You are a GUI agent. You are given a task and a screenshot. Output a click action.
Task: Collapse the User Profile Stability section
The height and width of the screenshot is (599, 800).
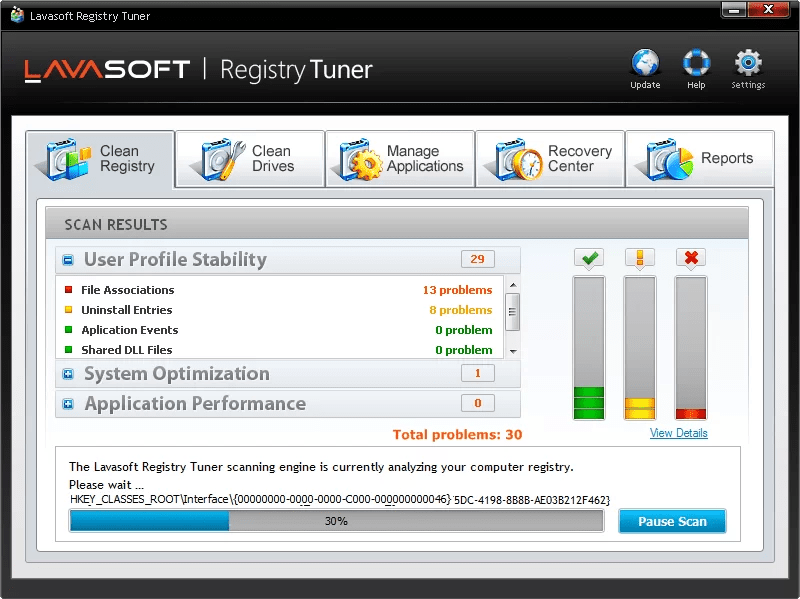click(68, 260)
